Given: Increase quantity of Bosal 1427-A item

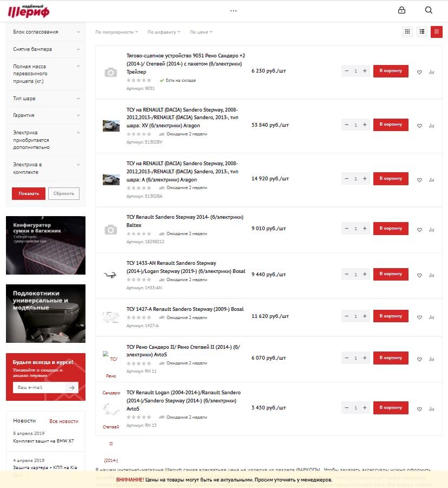Looking at the screenshot, I should point(365,316).
